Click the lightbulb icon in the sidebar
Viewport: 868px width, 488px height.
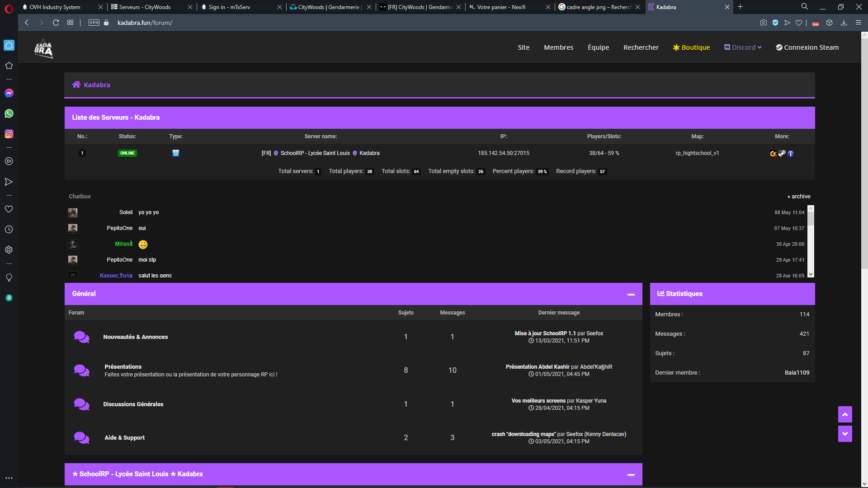coord(9,277)
